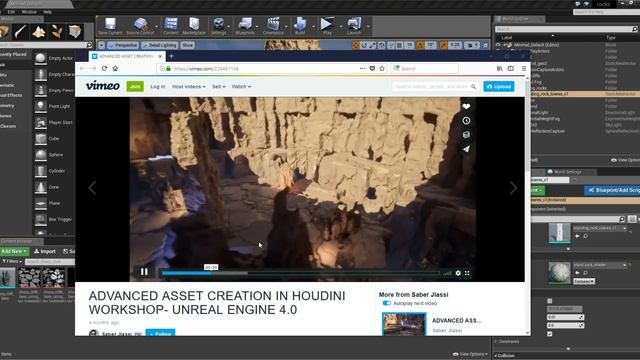
Task: Open Settings in the Unreal toolbar
Action: coord(219,26)
